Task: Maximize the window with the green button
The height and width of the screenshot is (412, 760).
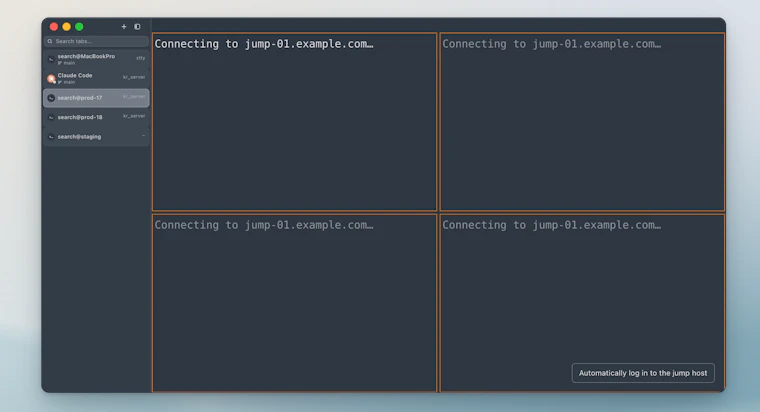Action: pos(79,27)
